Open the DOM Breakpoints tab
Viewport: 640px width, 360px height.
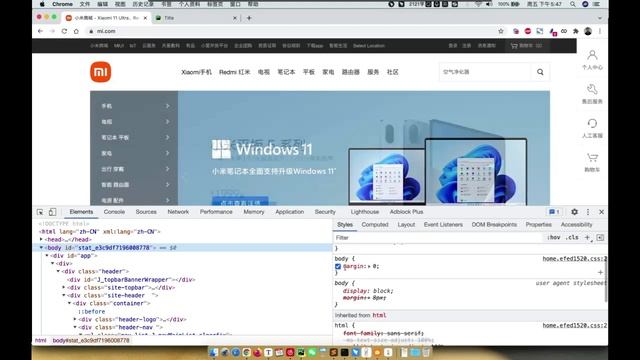pyautogui.click(x=494, y=225)
